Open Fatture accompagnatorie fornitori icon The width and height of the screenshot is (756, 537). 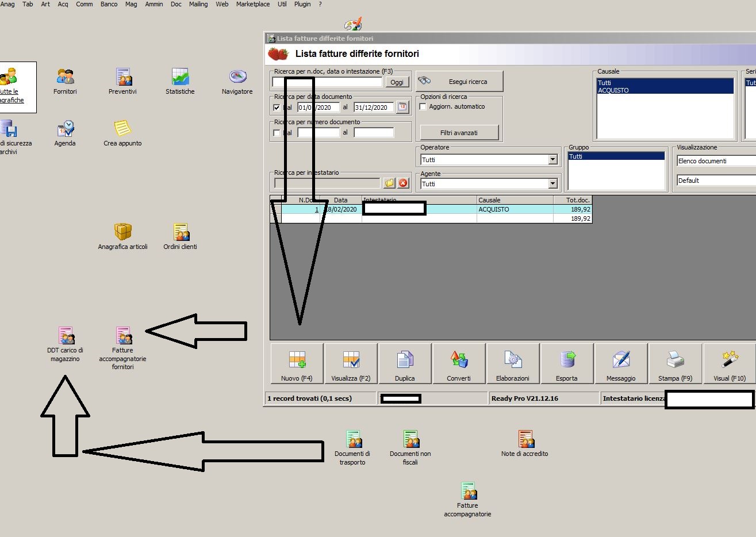point(122,348)
